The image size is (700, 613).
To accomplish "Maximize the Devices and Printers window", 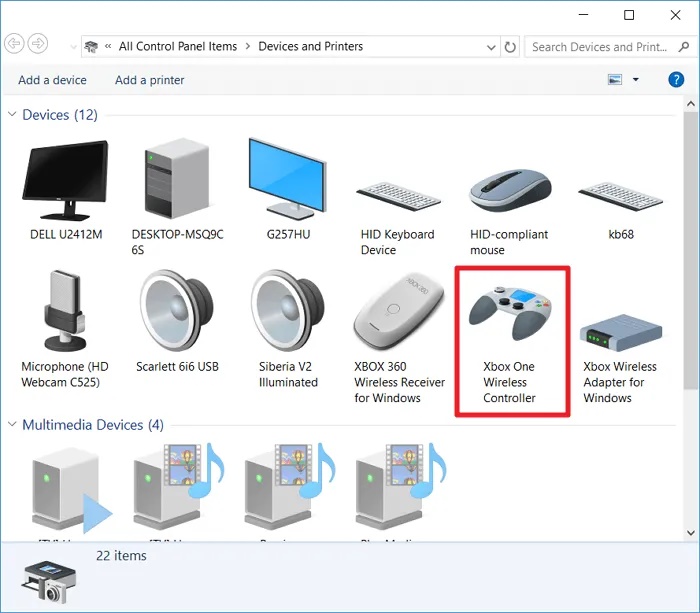I will [x=629, y=15].
